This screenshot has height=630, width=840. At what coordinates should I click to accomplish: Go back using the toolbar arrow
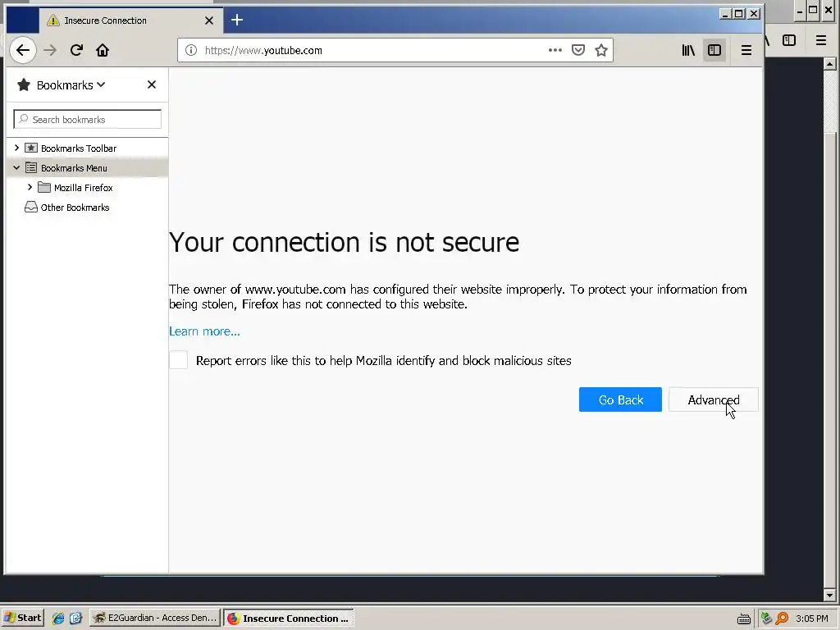22,50
